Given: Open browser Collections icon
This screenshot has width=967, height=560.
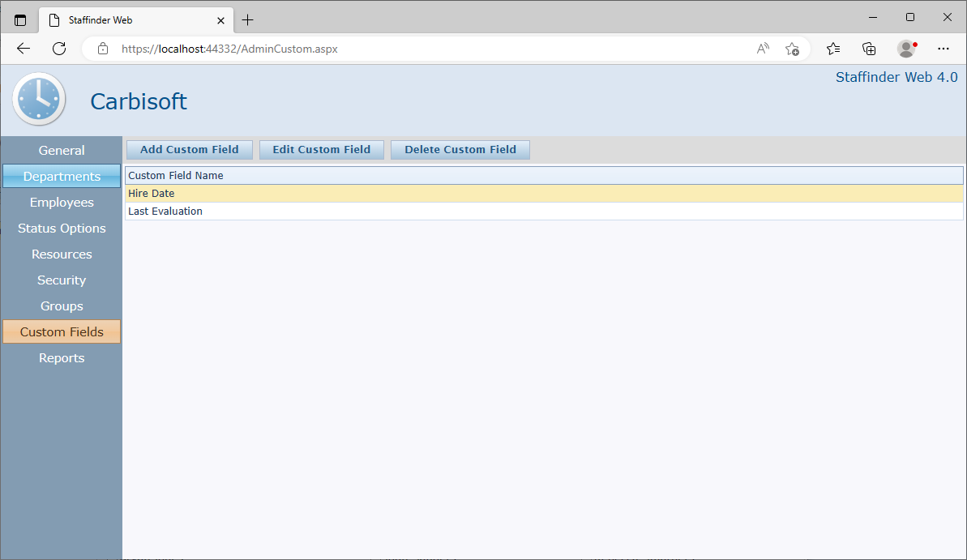Looking at the screenshot, I should (x=869, y=49).
